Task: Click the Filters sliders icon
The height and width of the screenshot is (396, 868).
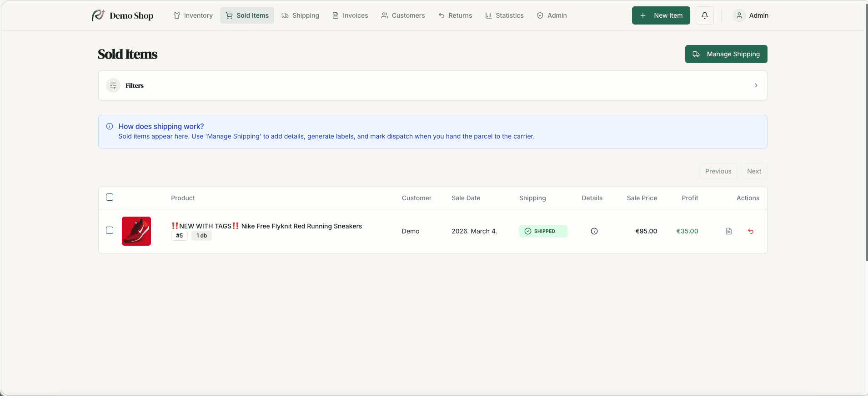Action: coord(113,85)
